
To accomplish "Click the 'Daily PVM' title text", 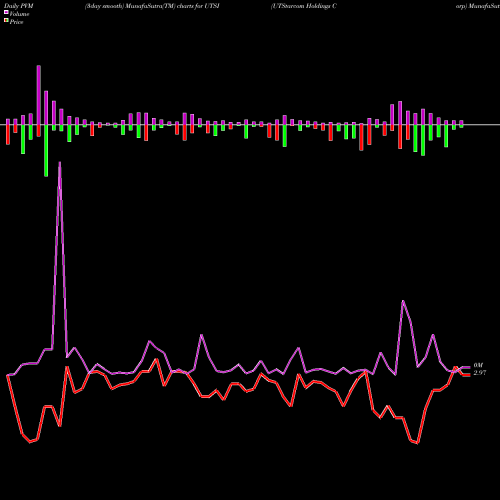I will [19, 6].
